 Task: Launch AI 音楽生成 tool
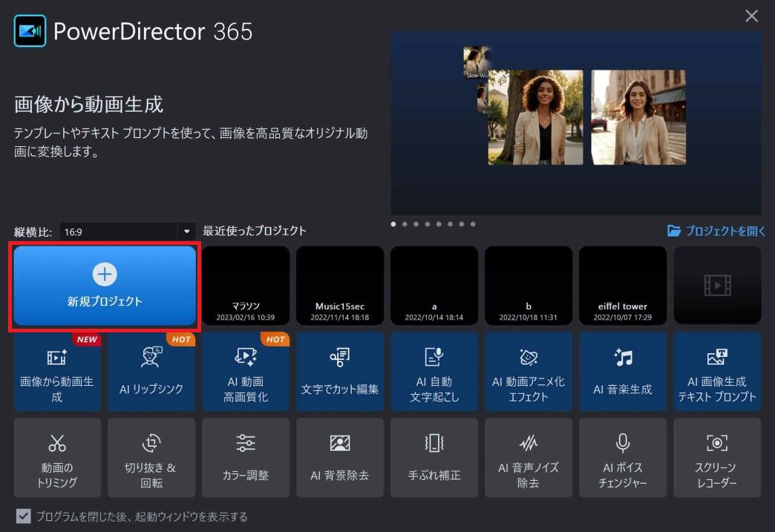pos(623,372)
